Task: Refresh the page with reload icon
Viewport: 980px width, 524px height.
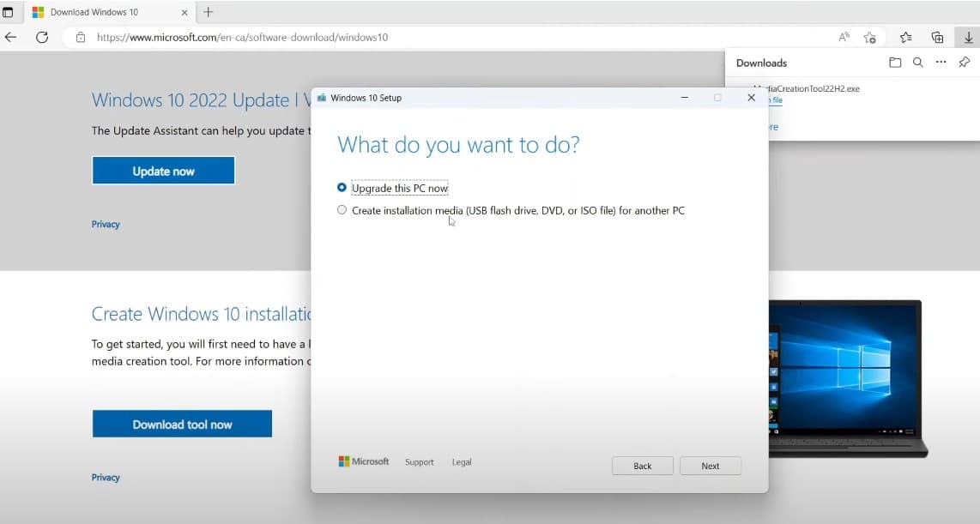Action: pyautogui.click(x=41, y=38)
